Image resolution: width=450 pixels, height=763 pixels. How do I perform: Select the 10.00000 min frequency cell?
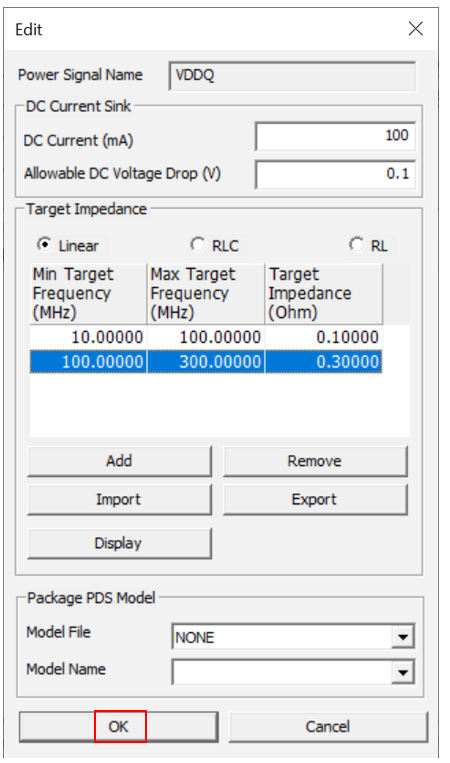[x=88, y=337]
